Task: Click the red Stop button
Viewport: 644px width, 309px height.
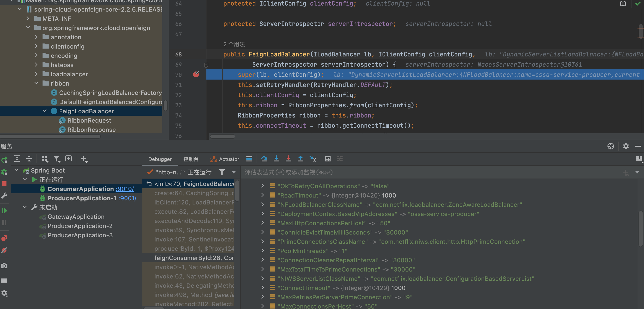Action: 4,184
